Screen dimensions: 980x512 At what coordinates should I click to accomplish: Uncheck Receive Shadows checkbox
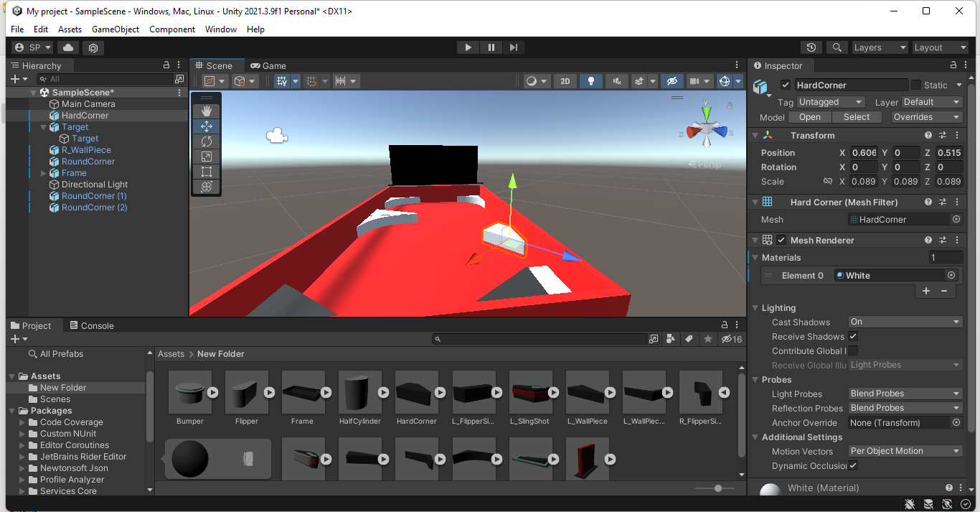[x=854, y=336]
